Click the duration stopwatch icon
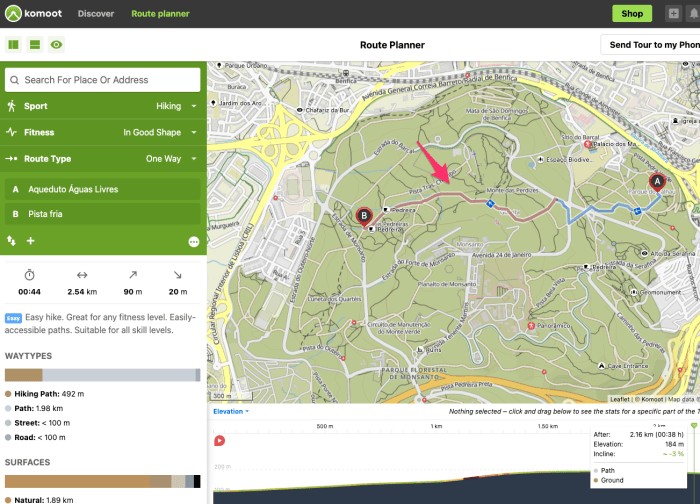The width and height of the screenshot is (700, 504). (29, 275)
